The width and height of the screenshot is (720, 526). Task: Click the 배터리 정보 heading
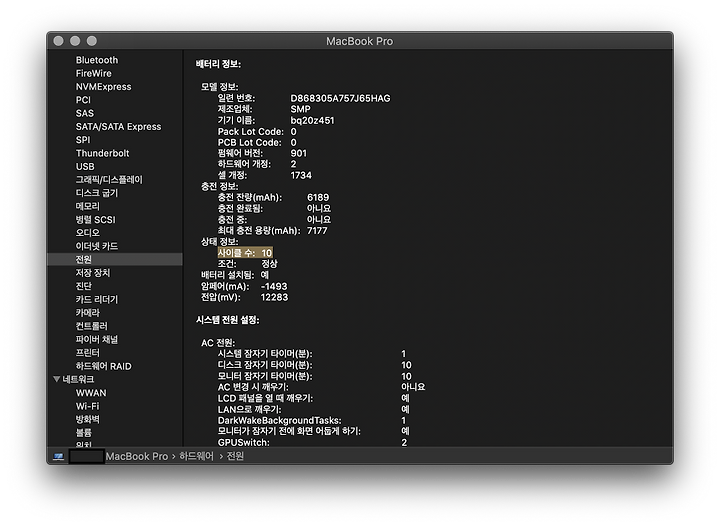[x=218, y=64]
